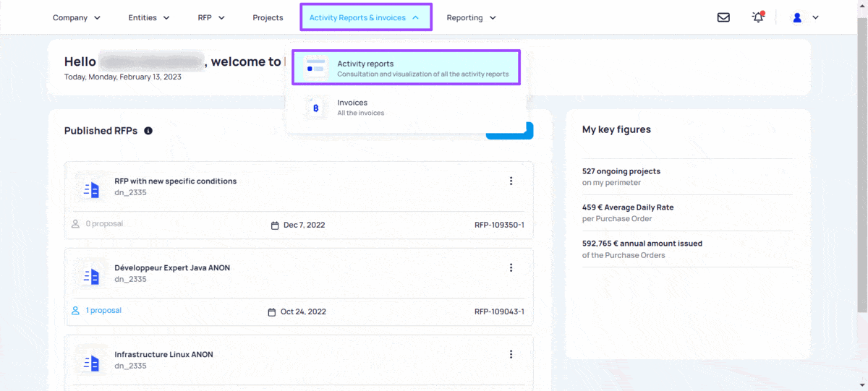Open RFP with new specific conditions title
Image resolution: width=868 pixels, height=391 pixels.
pos(176,181)
